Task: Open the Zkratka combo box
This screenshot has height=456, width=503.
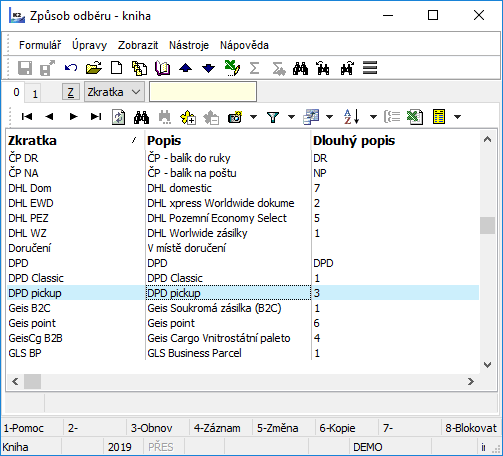Action: pyautogui.click(x=114, y=92)
